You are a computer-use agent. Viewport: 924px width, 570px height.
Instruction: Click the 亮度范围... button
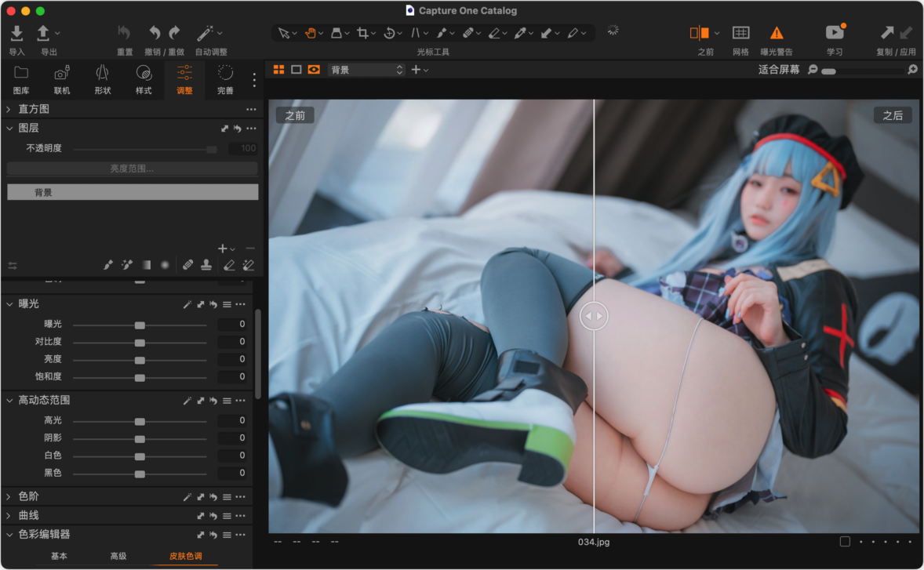133,169
